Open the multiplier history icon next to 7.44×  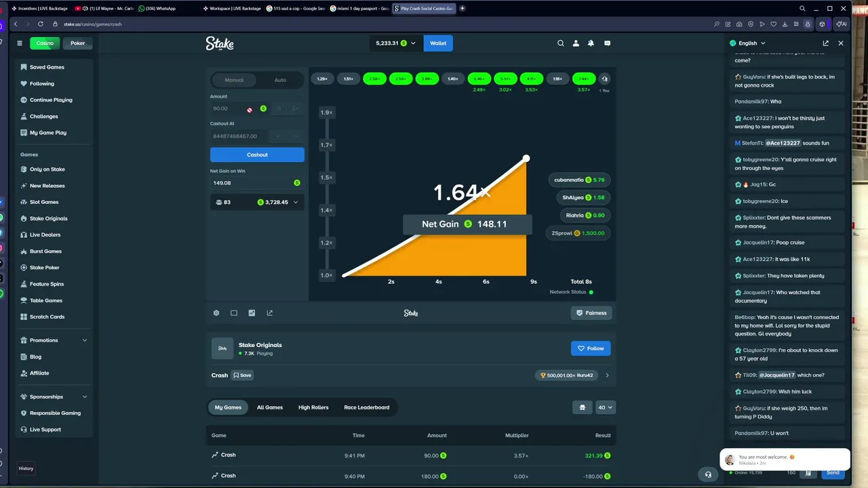605,79
